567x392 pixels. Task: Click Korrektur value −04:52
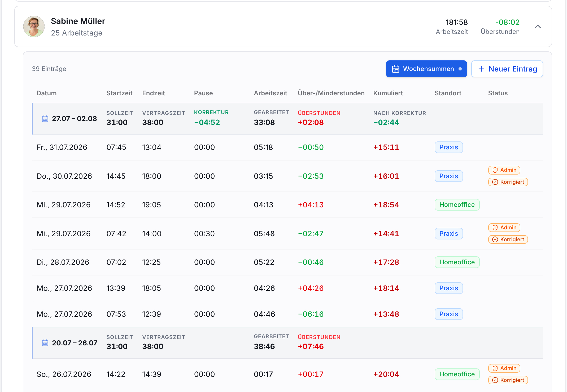point(207,122)
